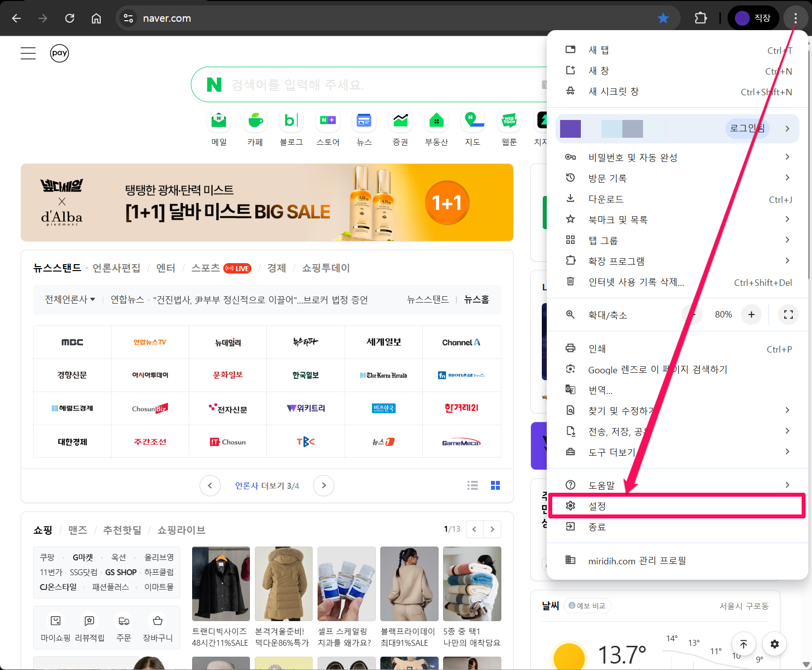Click the Naver Pay icon

coord(59,53)
